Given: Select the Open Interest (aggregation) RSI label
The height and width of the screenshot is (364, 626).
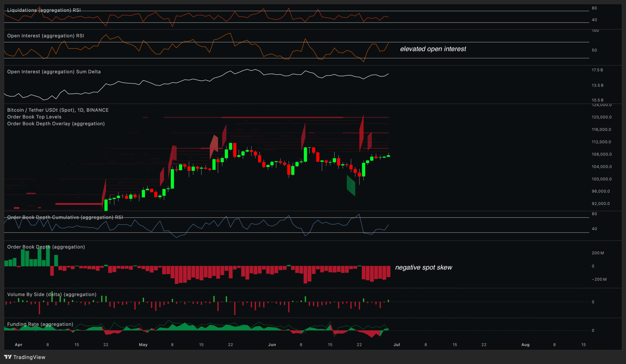Looking at the screenshot, I should tap(46, 36).
